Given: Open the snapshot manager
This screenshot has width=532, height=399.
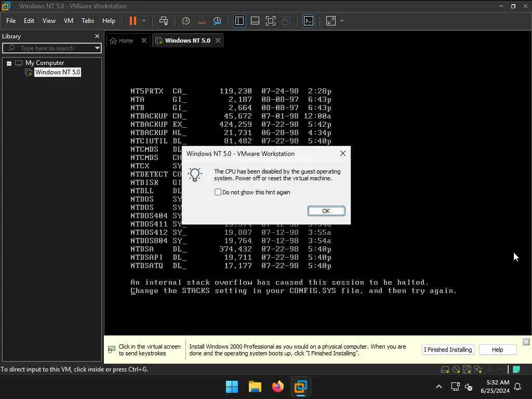Looking at the screenshot, I should coord(217,21).
